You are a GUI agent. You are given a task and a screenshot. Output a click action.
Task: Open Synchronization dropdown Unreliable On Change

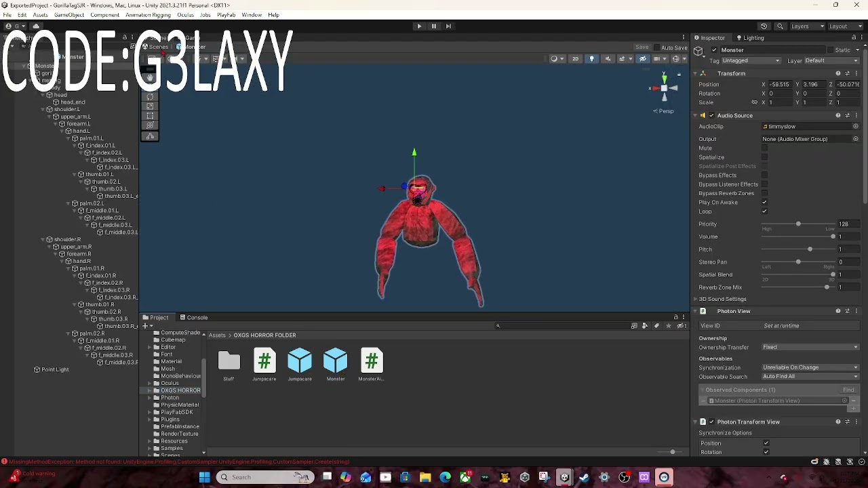pyautogui.click(x=810, y=367)
